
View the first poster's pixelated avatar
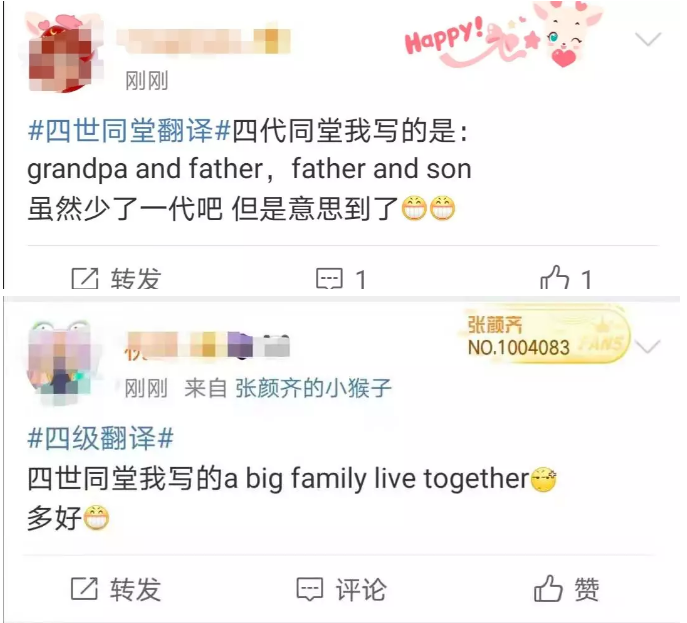click(x=61, y=53)
